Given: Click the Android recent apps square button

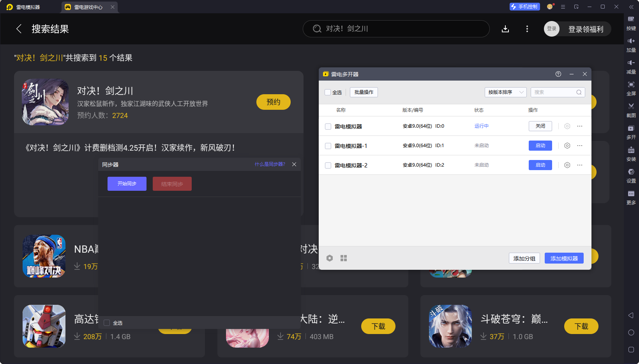Looking at the screenshot, I should pos(631,350).
